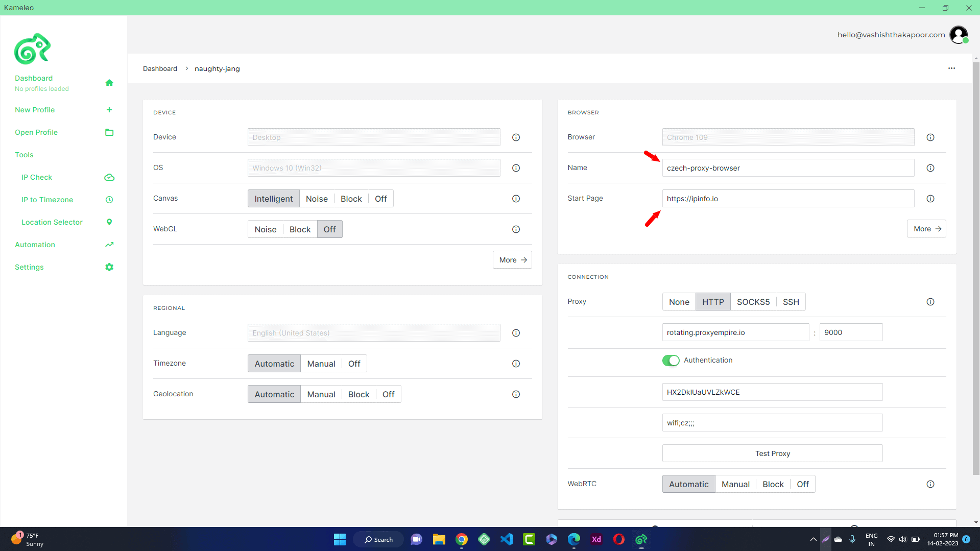Open the folder icon beside Open Profile
This screenshot has width=980, height=551.
109,132
